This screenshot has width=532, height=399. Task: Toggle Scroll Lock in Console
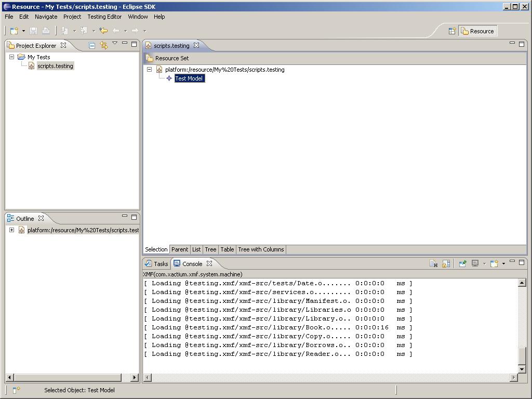tap(446, 263)
